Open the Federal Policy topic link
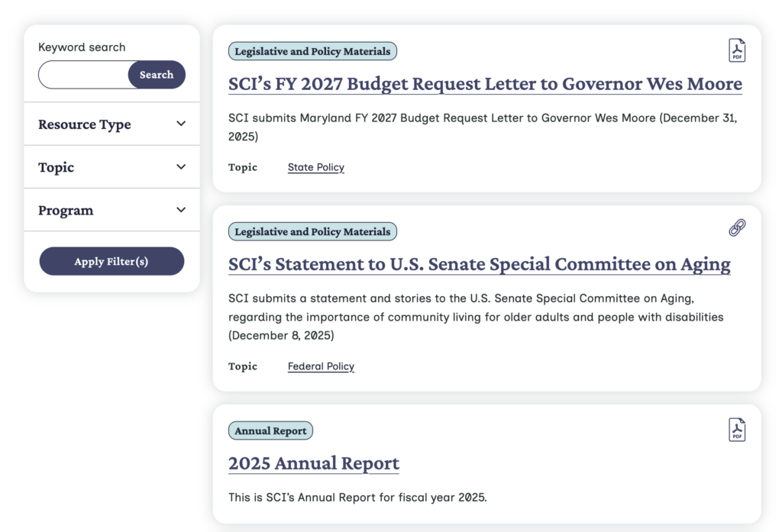 click(321, 366)
